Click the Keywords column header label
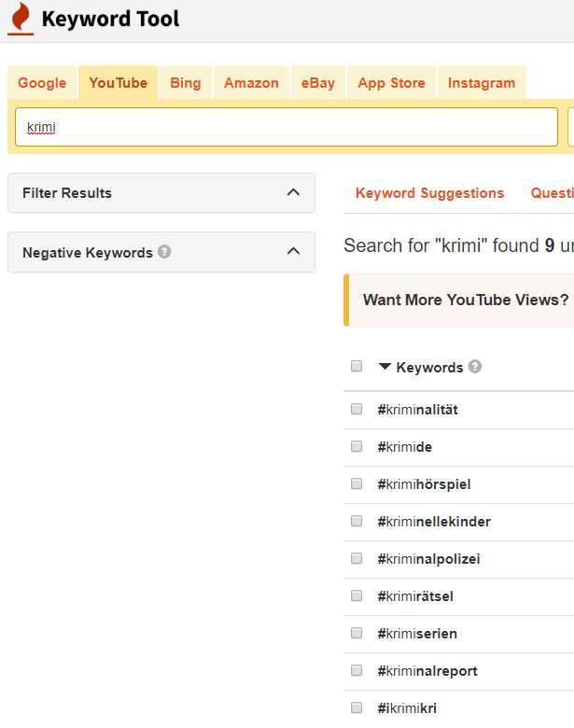 click(429, 367)
